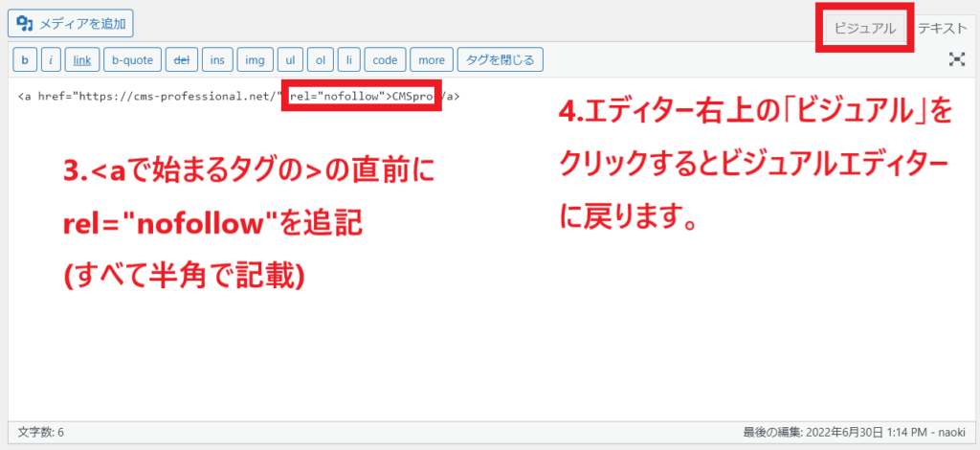The width and height of the screenshot is (980, 450).
Task: Insert the more tag
Action: (x=432, y=60)
